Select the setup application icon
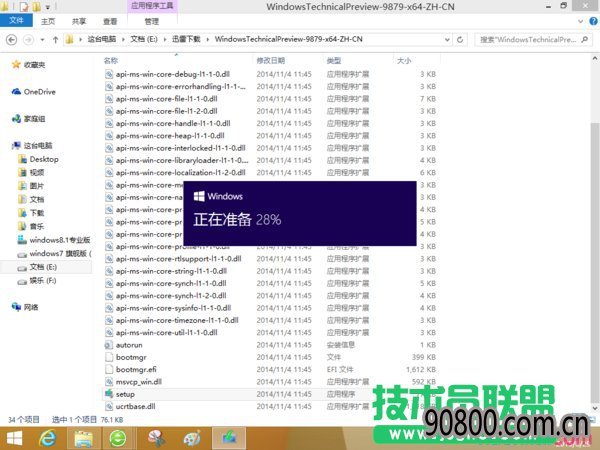The width and height of the screenshot is (600, 450). click(x=109, y=394)
